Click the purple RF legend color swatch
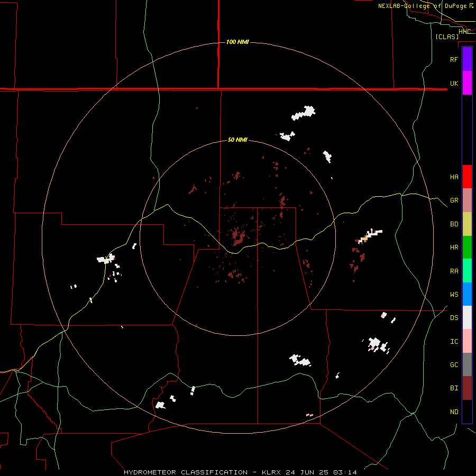This screenshot has width=476, height=476. coord(467,59)
